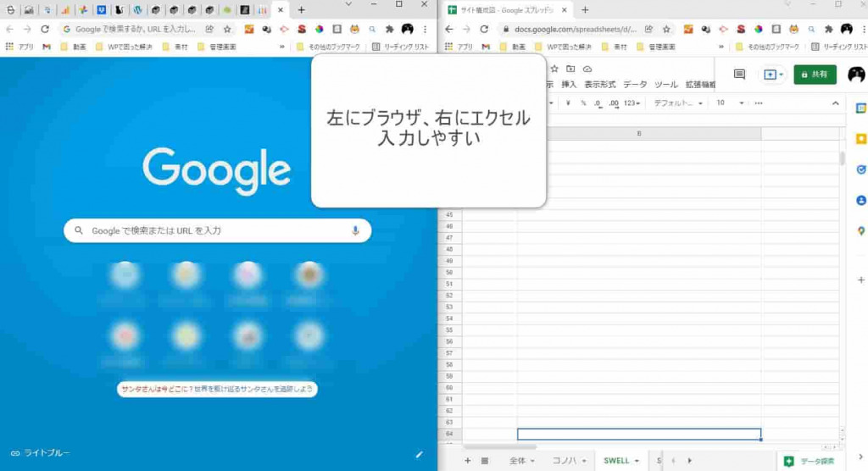Click the ライトブルー theme link

click(41, 452)
